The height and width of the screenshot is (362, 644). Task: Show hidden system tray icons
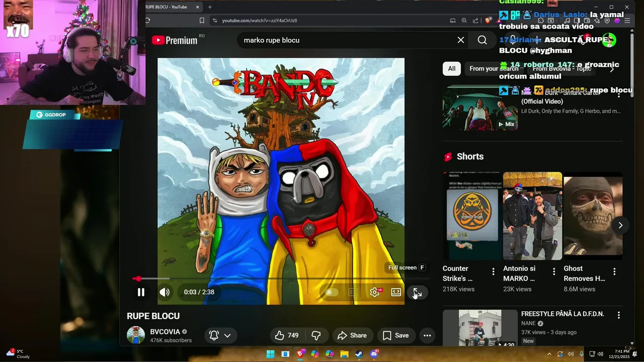[549, 354]
